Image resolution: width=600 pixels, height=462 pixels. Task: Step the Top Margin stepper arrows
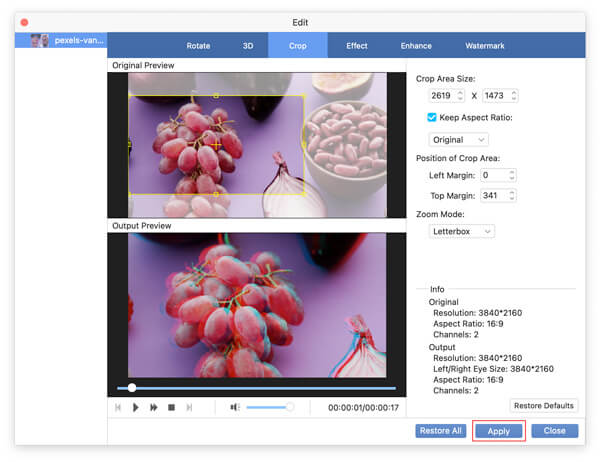[512, 196]
